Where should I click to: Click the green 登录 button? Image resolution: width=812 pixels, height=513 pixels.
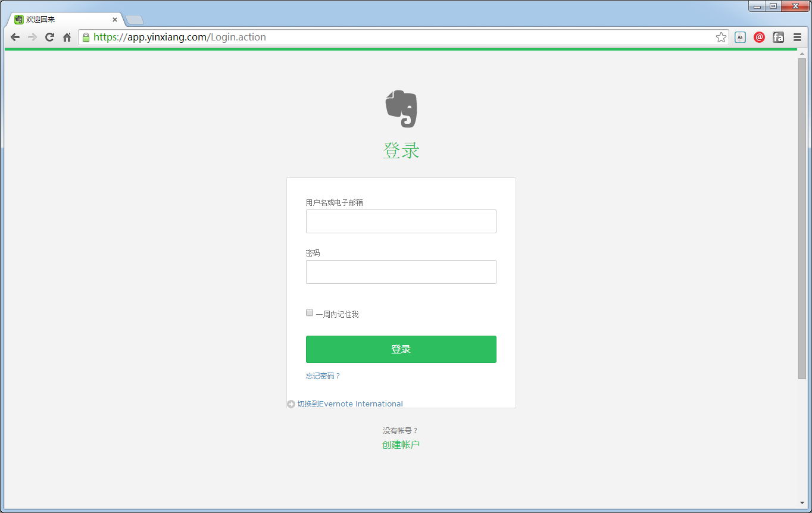(x=401, y=349)
